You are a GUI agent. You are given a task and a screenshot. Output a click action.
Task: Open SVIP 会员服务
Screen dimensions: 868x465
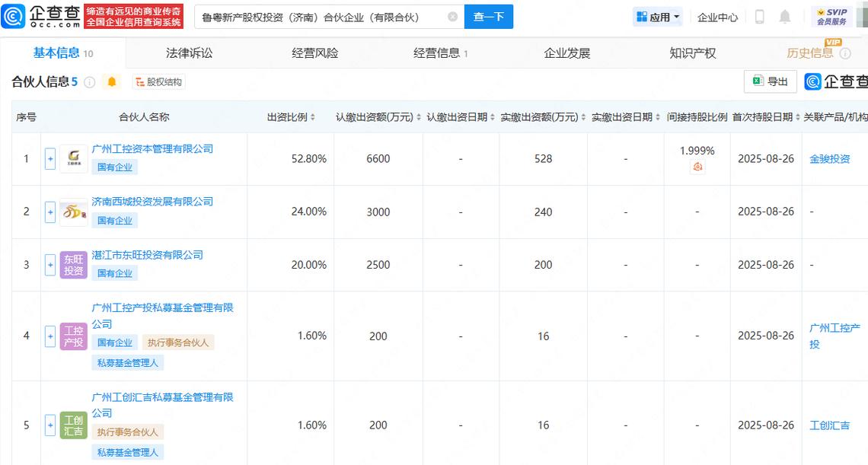pyautogui.click(x=832, y=15)
